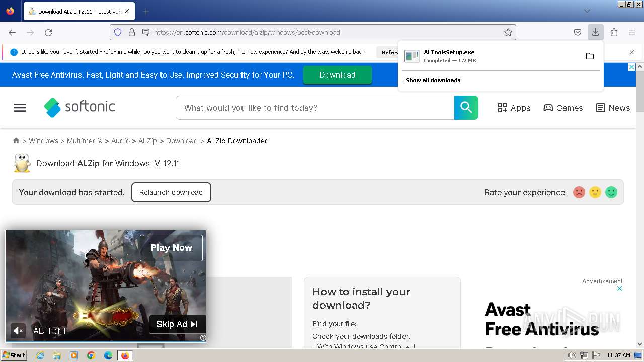
Task: Save the page to Pocket
Action: tap(578, 32)
